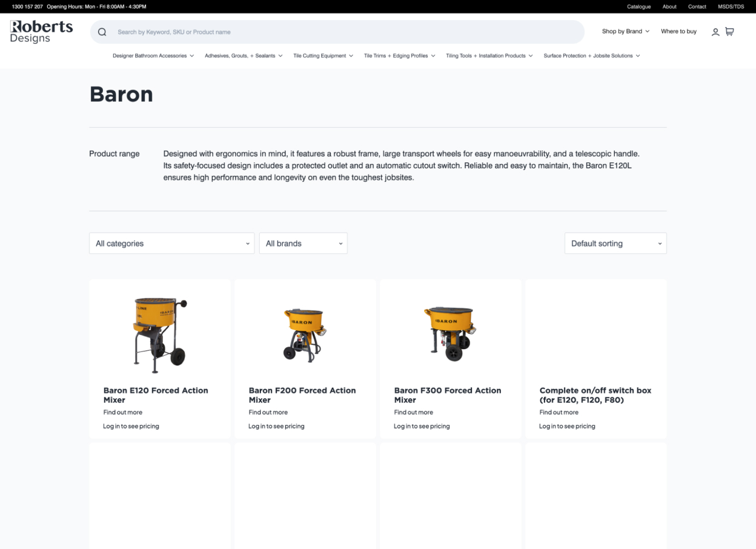Expand Tiling Tools + Installation Products menu
Viewport: 756px width, 549px height.
(489, 56)
